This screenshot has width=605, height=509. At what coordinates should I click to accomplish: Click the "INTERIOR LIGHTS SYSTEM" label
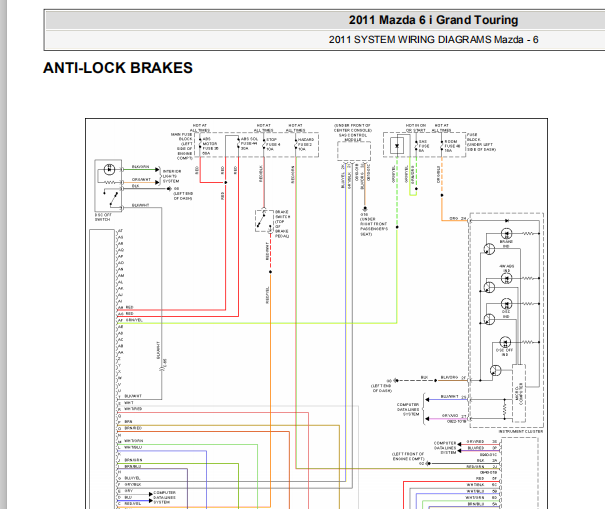[171, 176]
